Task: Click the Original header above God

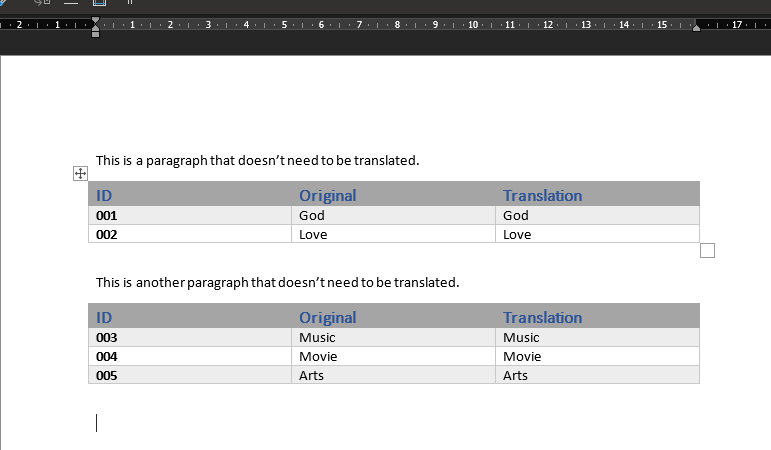Action: pos(327,195)
